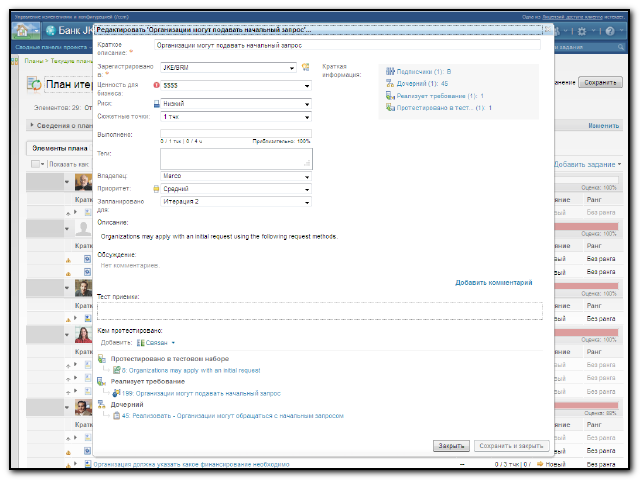Click the Сохранить и закрыть button
This screenshot has width=640, height=480.
tap(511, 446)
